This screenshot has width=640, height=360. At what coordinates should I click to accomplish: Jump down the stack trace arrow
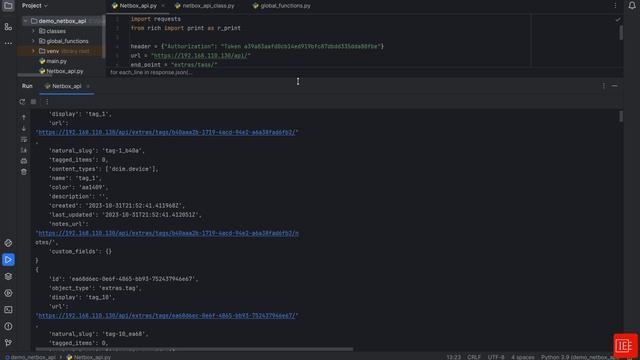pyautogui.click(x=24, y=129)
